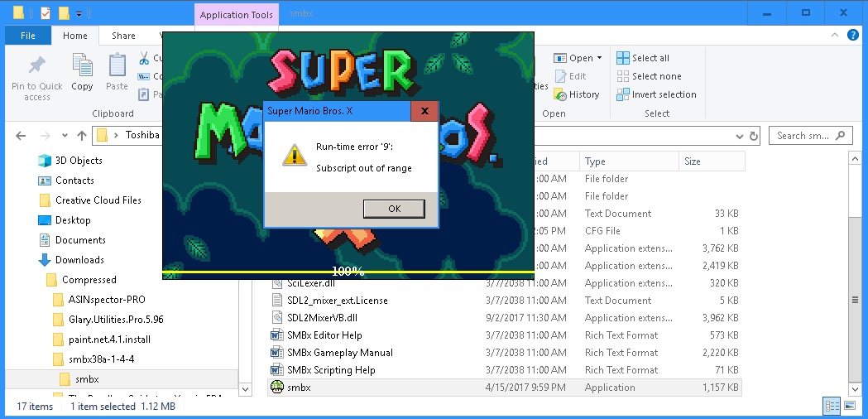The image size is (868, 419).
Task: Select the SMBx Editor Help document
Action: click(x=504, y=335)
